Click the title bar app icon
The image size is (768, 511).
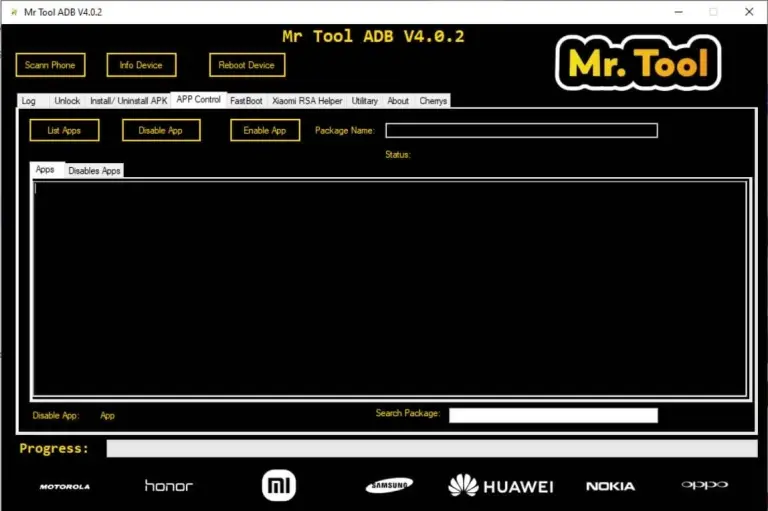(x=14, y=12)
